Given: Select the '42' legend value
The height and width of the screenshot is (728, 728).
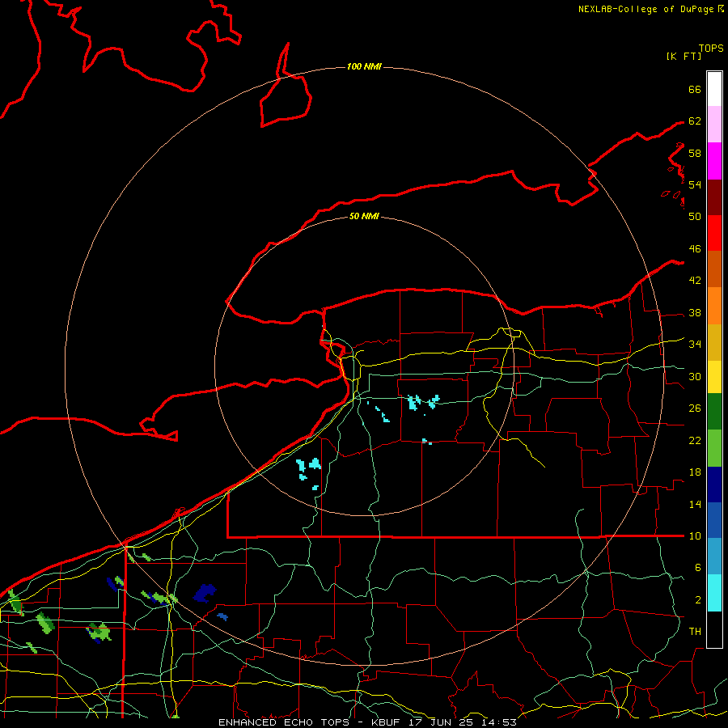Looking at the screenshot, I should [695, 281].
